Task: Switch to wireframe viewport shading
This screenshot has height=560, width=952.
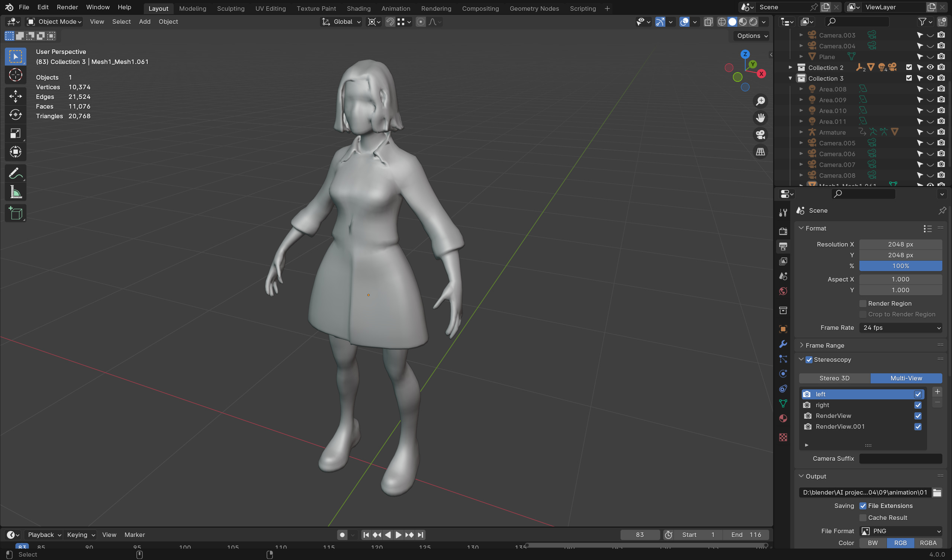Action: coord(721,22)
